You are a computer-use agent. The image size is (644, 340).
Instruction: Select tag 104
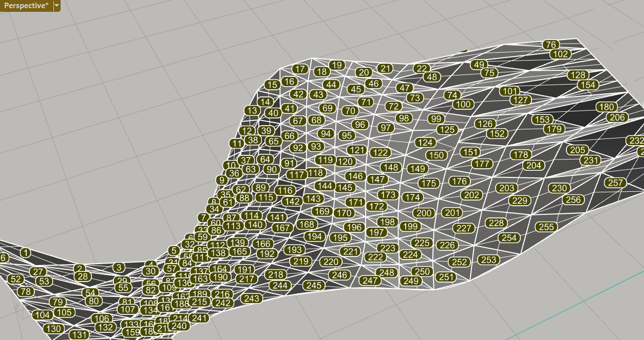pos(42,314)
